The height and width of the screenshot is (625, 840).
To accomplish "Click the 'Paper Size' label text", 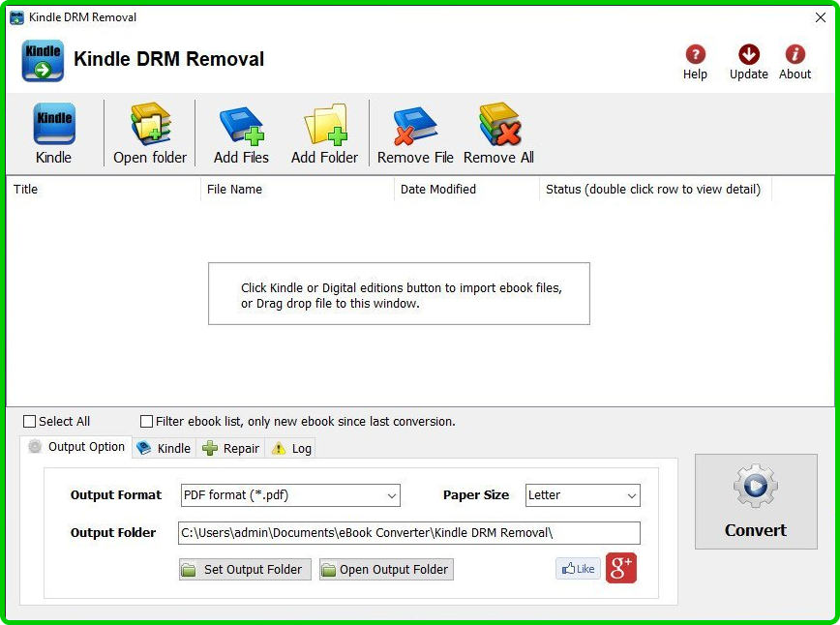I will pos(476,494).
